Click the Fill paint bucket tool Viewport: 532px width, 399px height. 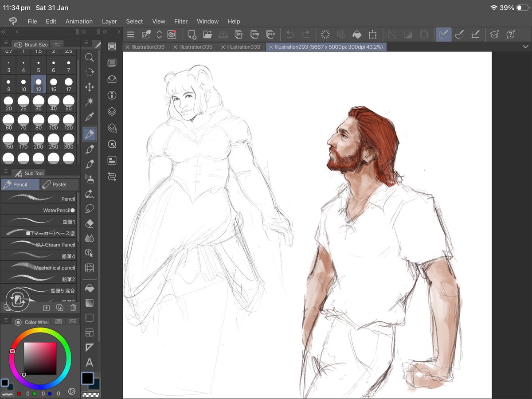point(89,289)
